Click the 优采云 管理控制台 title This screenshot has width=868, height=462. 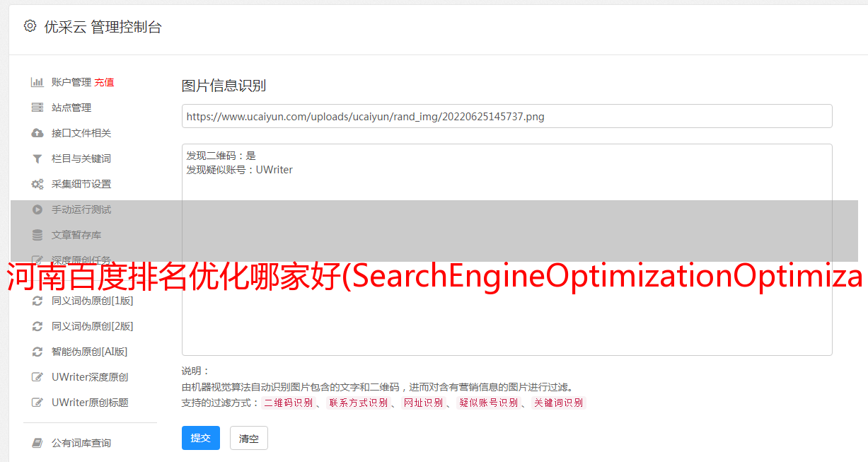coord(103,27)
